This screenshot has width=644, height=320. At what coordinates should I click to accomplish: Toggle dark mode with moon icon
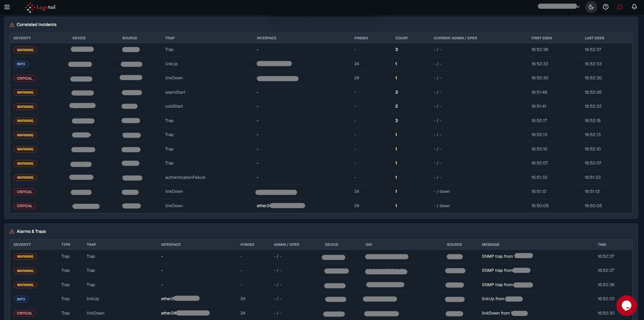(x=591, y=7)
